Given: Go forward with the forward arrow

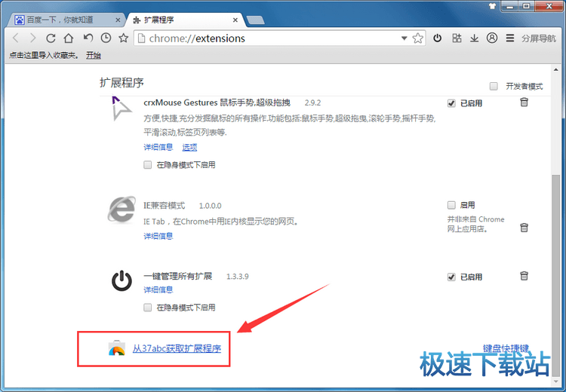Looking at the screenshot, I should tap(33, 38).
